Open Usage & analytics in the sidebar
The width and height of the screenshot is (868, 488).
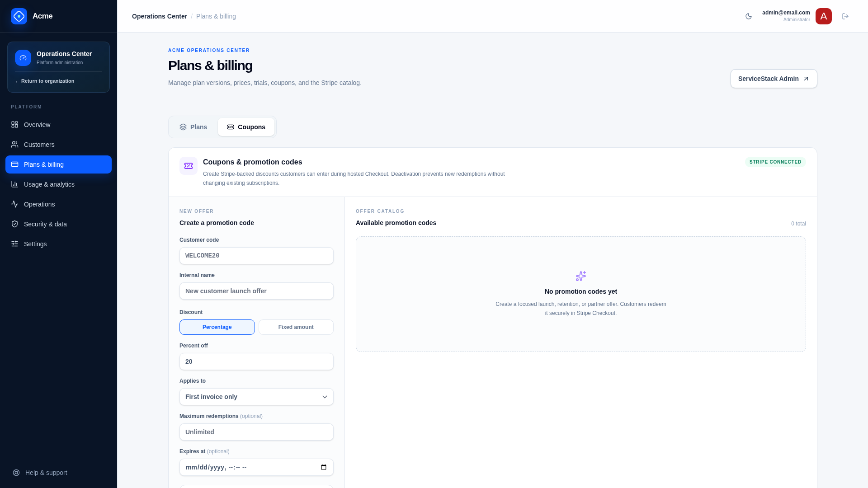pyautogui.click(x=58, y=184)
